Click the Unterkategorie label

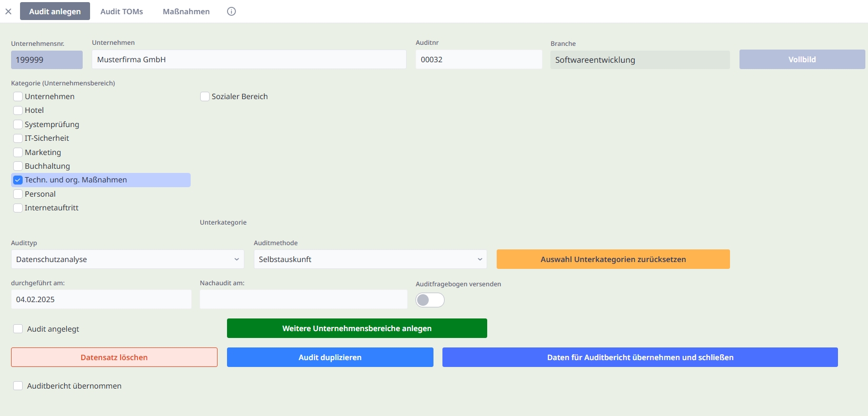coord(223,222)
